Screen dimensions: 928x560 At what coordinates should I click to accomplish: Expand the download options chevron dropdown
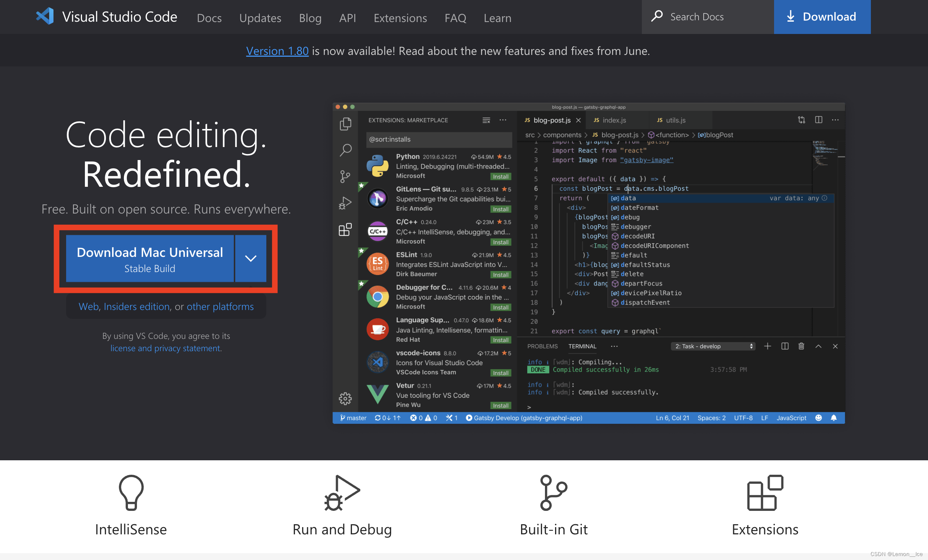[x=250, y=258]
